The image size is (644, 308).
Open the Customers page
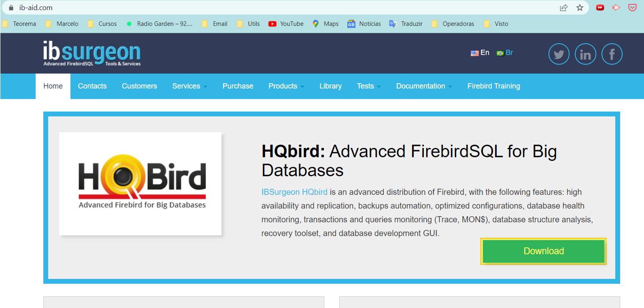[139, 86]
